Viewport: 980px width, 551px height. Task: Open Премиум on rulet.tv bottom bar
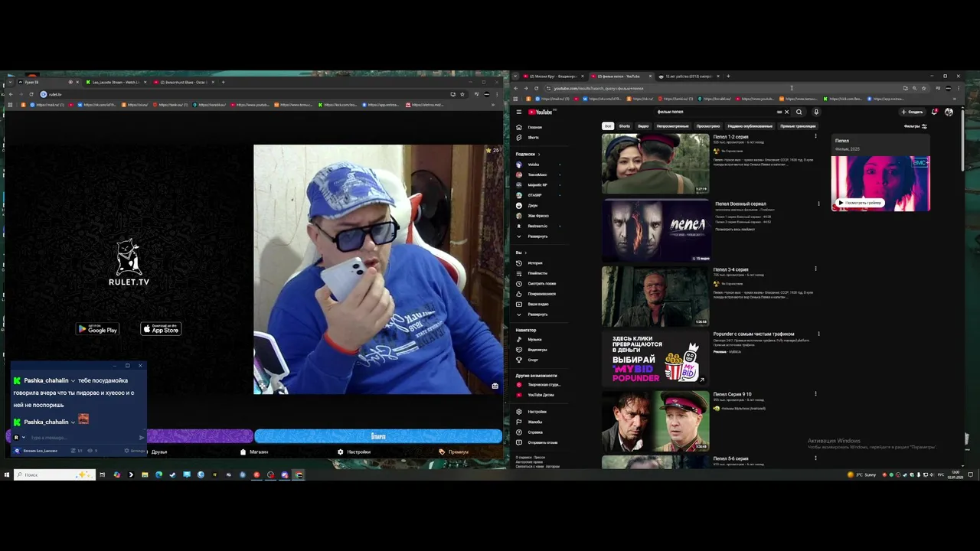click(454, 452)
